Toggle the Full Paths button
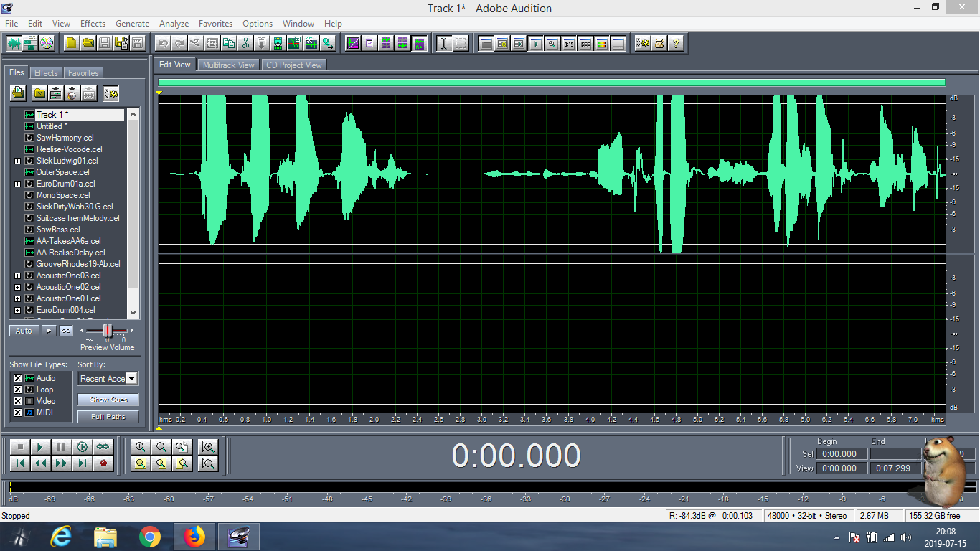Viewport: 980px width, 551px height. click(108, 417)
